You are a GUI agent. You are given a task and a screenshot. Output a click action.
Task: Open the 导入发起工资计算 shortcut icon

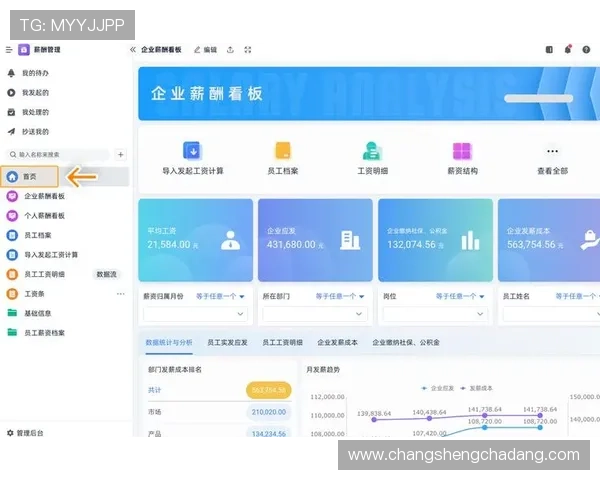pyautogui.click(x=193, y=151)
